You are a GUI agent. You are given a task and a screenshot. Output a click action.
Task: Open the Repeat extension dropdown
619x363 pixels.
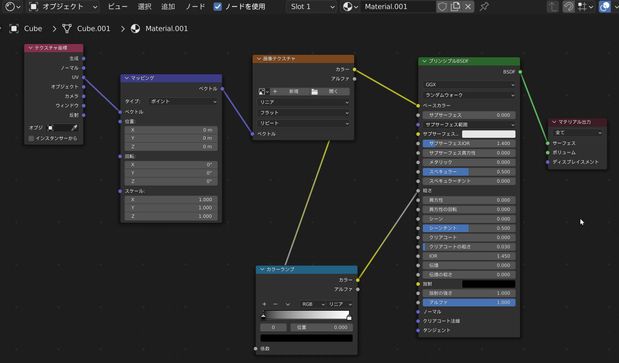pos(304,123)
